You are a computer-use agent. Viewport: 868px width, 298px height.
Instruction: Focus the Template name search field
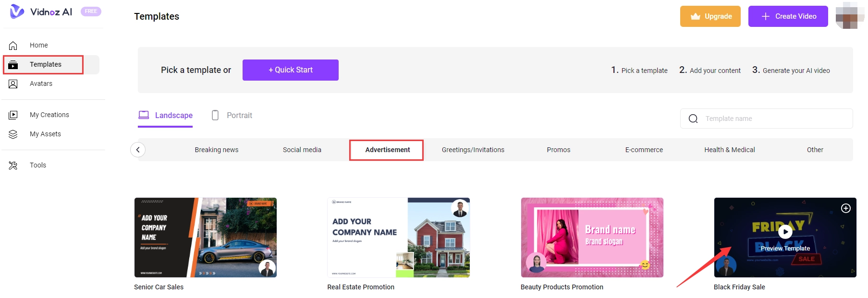point(773,119)
